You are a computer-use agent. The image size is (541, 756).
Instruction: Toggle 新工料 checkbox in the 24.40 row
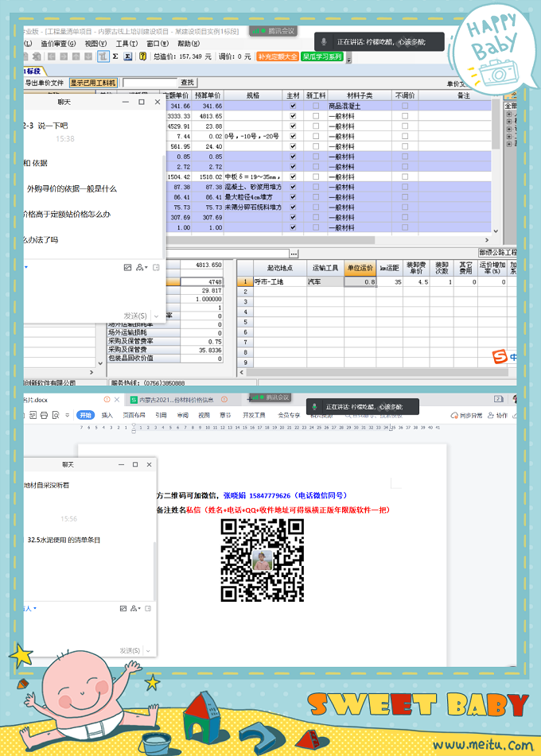[x=316, y=146]
